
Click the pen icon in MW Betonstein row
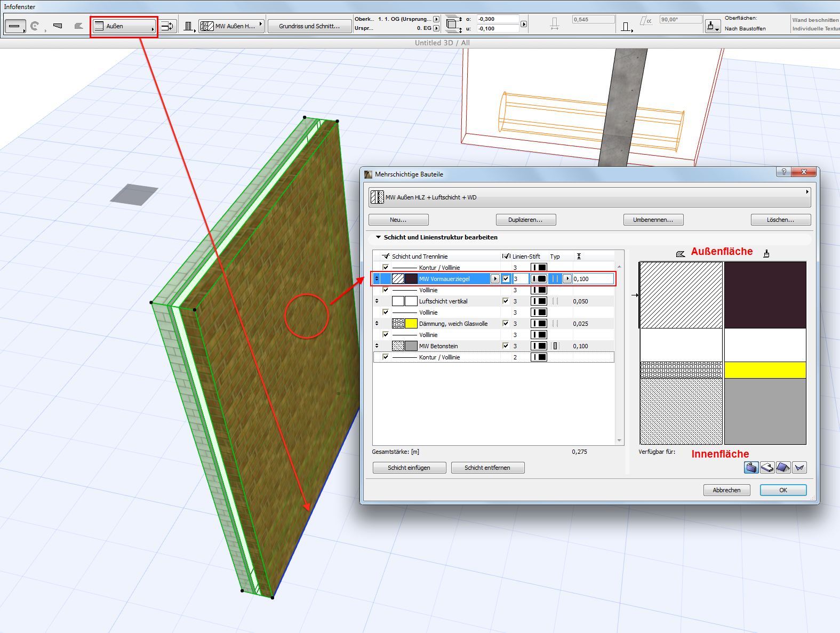(539, 346)
